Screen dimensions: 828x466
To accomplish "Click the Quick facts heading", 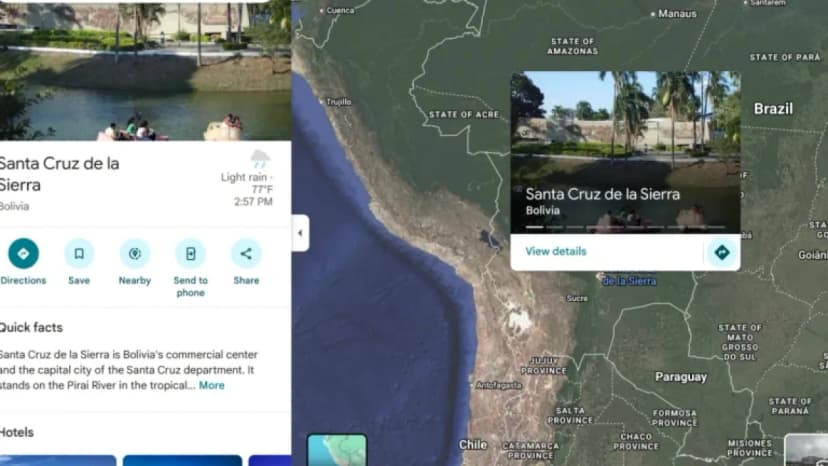I will click(x=31, y=328).
